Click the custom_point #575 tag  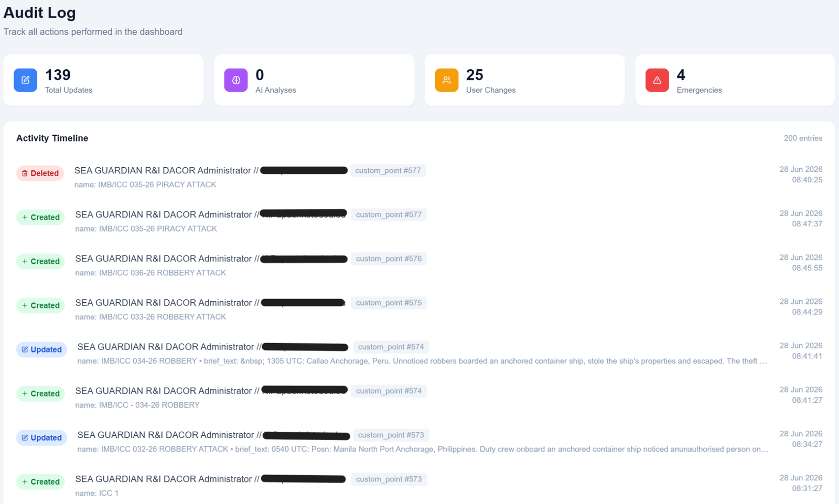(x=389, y=303)
